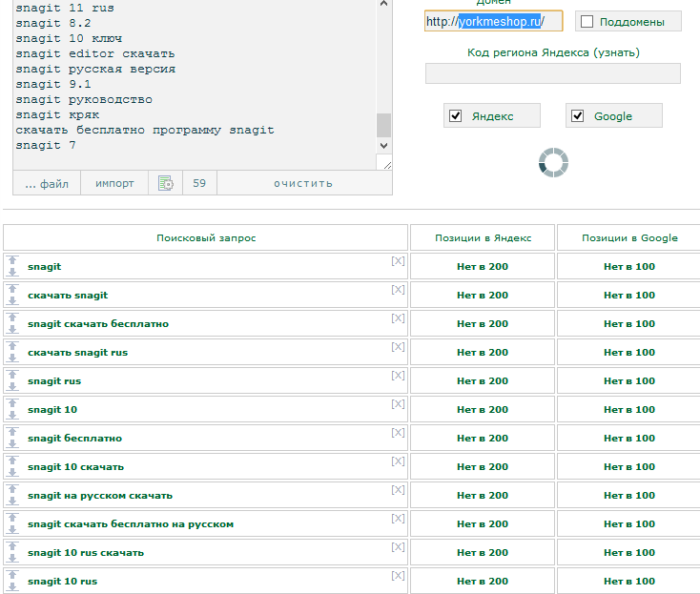
Task: Enable the Поддомены checkbox
Action: click(587, 21)
